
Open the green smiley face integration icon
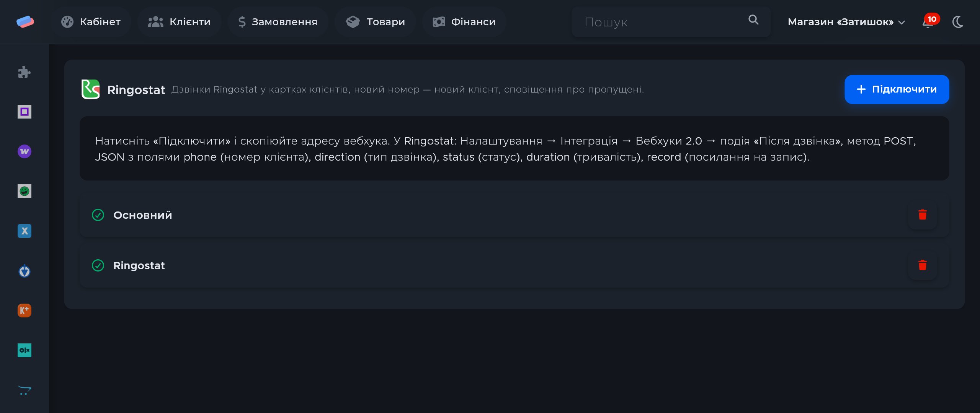point(24,191)
